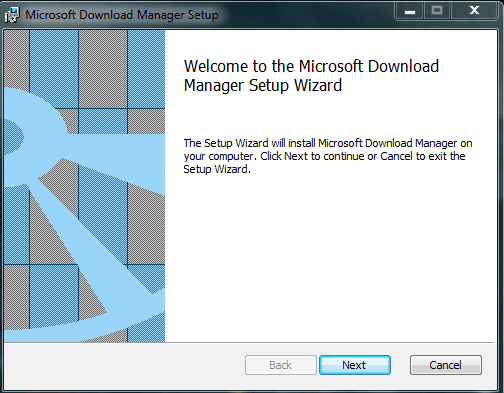Click the Next button to continue setup
Image resolution: width=504 pixels, height=393 pixels.
(x=355, y=365)
